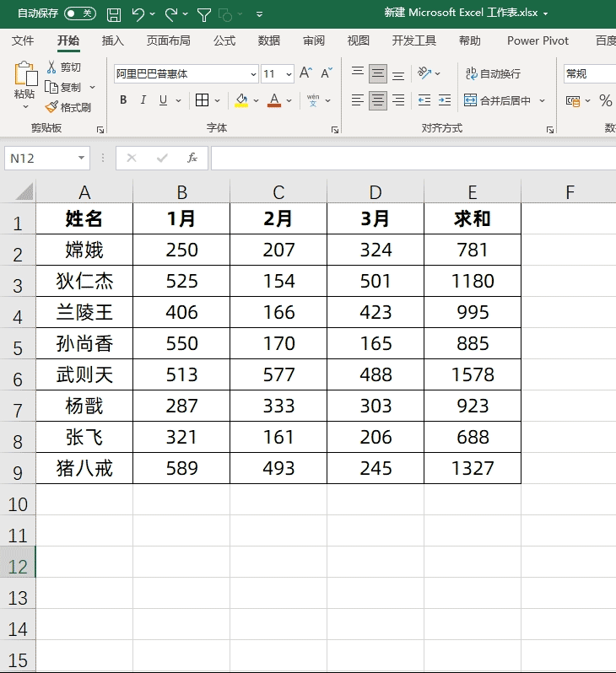Open the 对齐方式 alignment dialog launcher

[x=550, y=130]
